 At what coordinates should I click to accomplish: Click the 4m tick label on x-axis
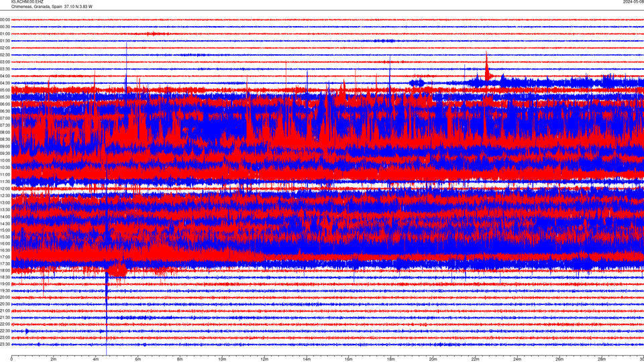coord(96,359)
